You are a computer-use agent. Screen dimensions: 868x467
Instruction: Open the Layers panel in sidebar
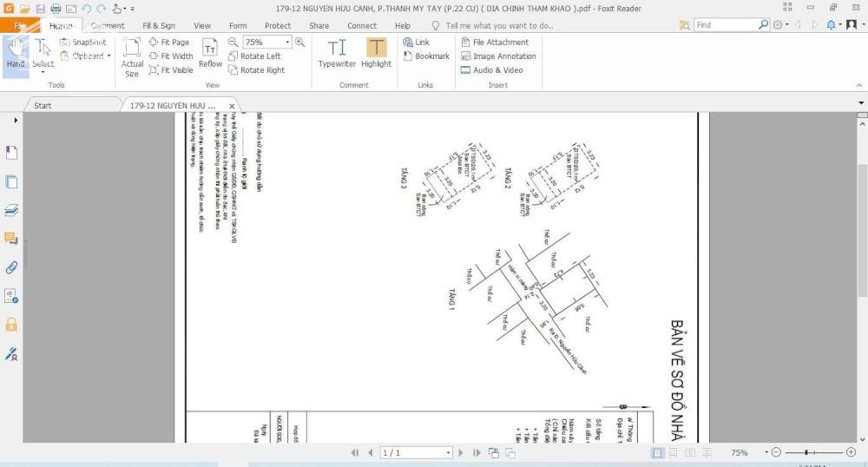point(11,210)
